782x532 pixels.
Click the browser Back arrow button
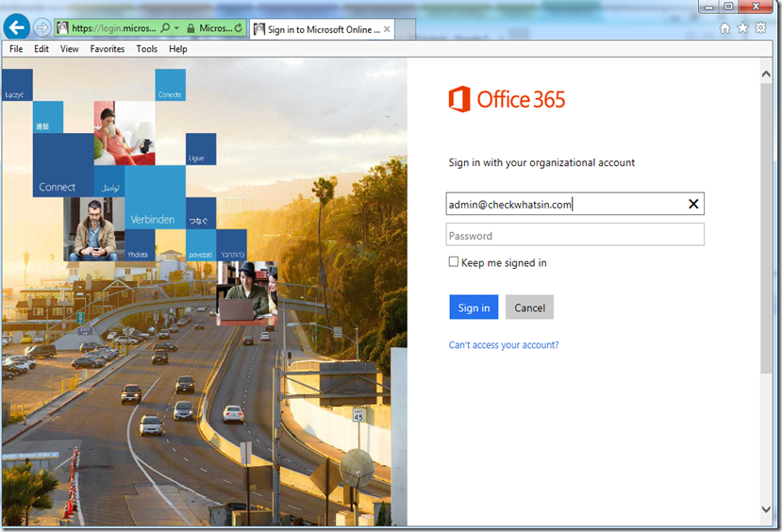click(16, 27)
